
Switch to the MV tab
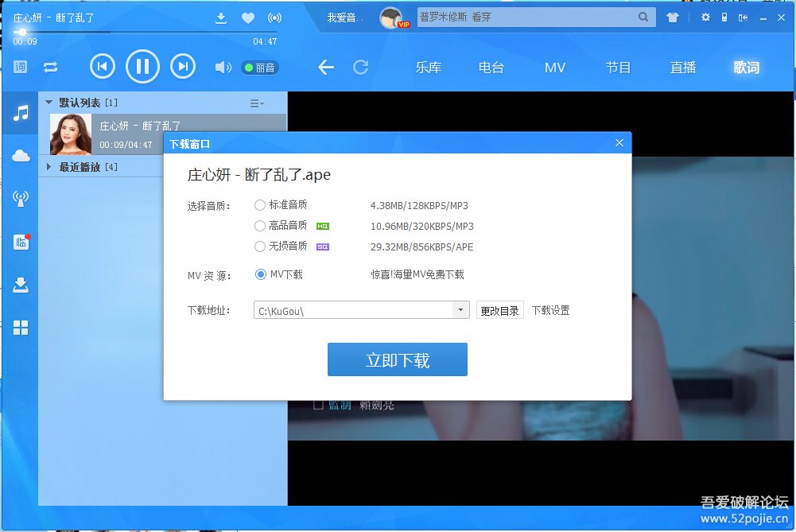[x=555, y=68]
